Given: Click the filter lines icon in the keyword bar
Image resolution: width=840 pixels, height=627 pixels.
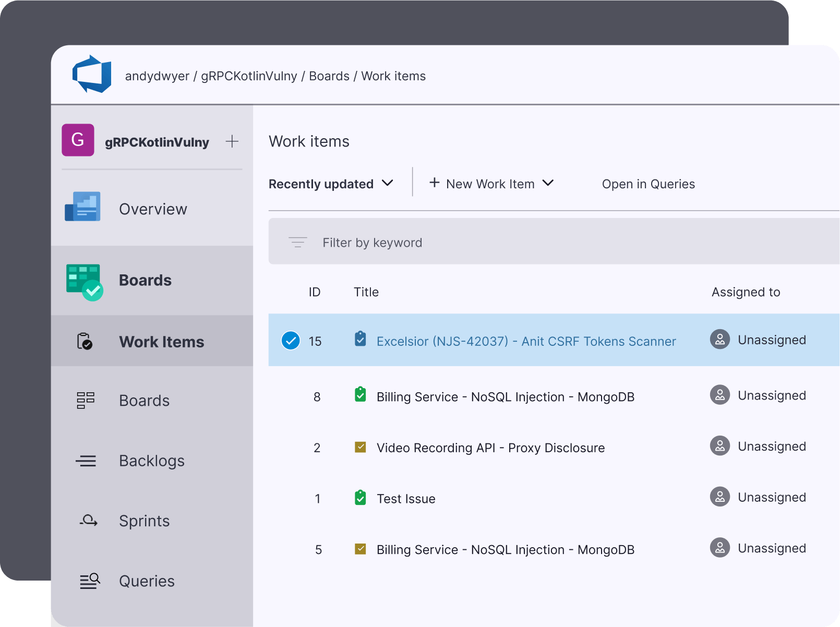Looking at the screenshot, I should [x=298, y=242].
